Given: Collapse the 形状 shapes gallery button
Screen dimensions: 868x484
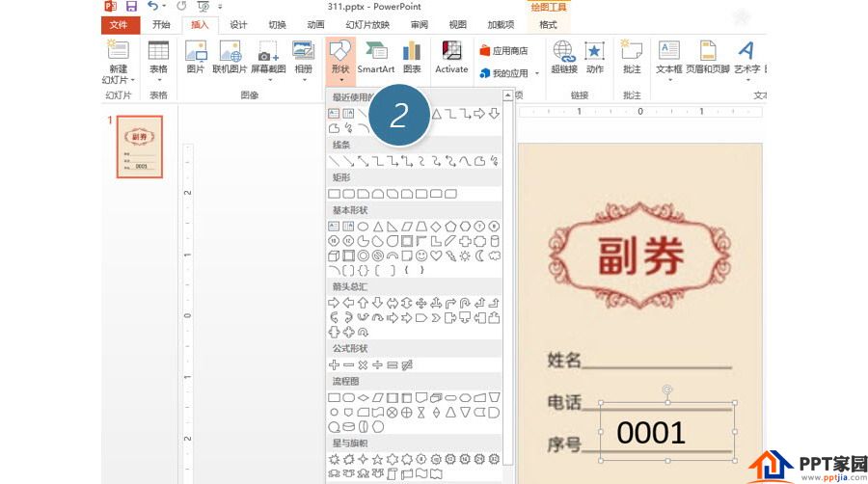Looking at the screenshot, I should click(340, 61).
